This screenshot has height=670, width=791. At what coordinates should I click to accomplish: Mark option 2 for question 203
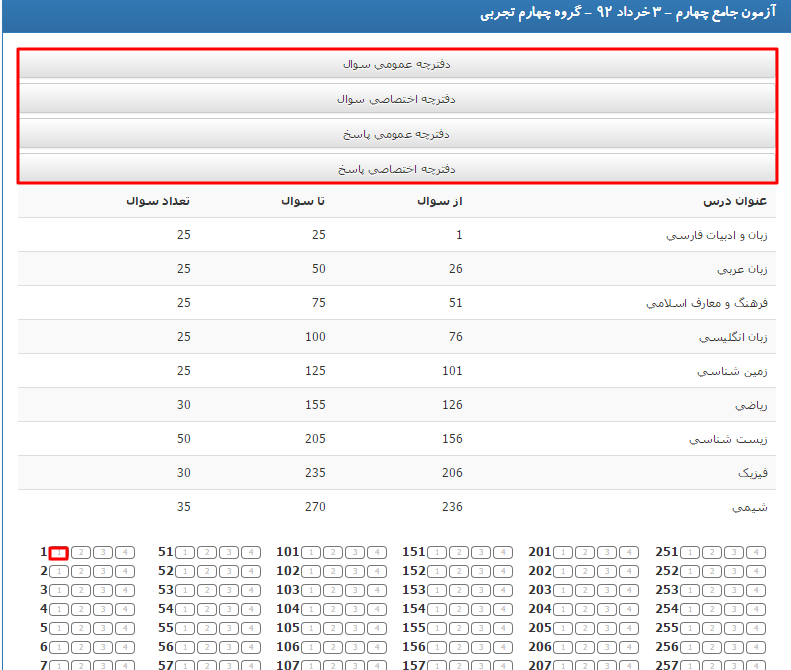coord(584,590)
